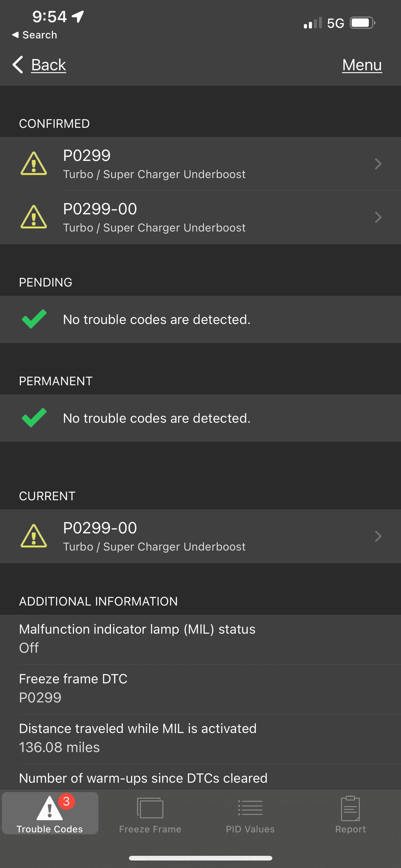The image size is (401, 868).
Task: Select the Freeze frame DTC P0299 row
Action: pyautogui.click(x=200, y=688)
